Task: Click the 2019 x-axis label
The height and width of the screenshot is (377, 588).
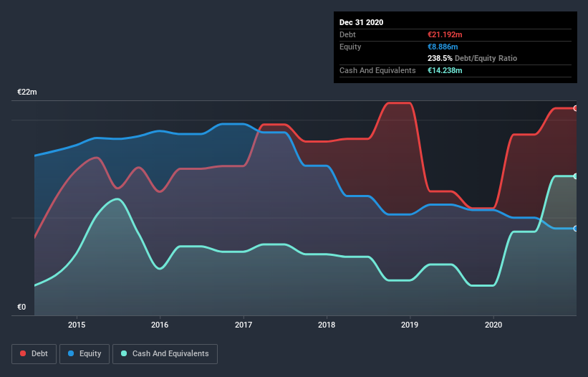Action: point(410,325)
